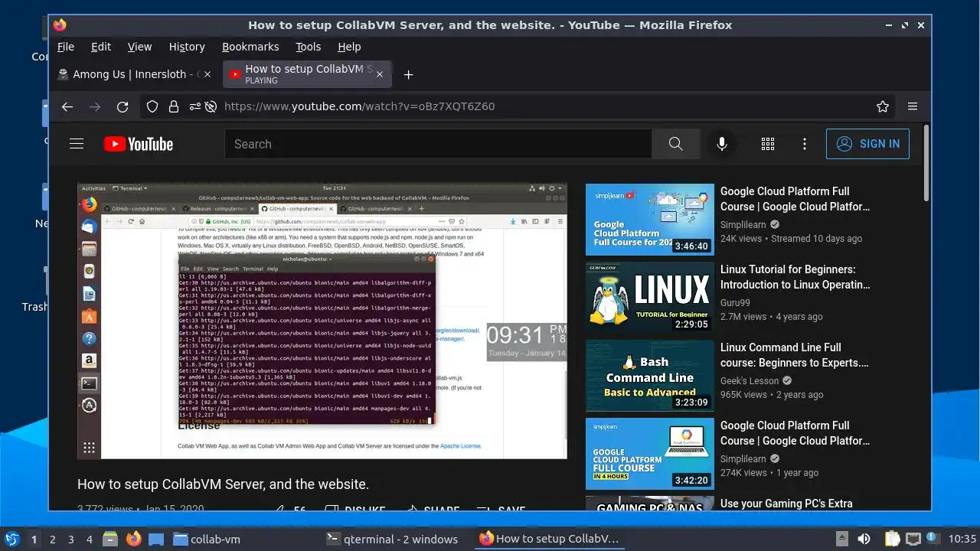Open the Bash Command Line thumbnail

click(650, 376)
